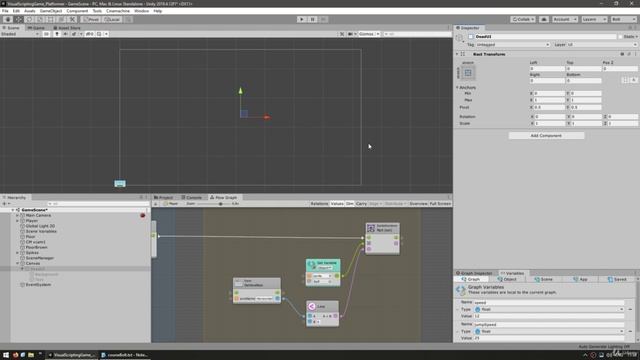Open the anchor presets box
The width and height of the screenshot is (640, 360).
(x=468, y=73)
